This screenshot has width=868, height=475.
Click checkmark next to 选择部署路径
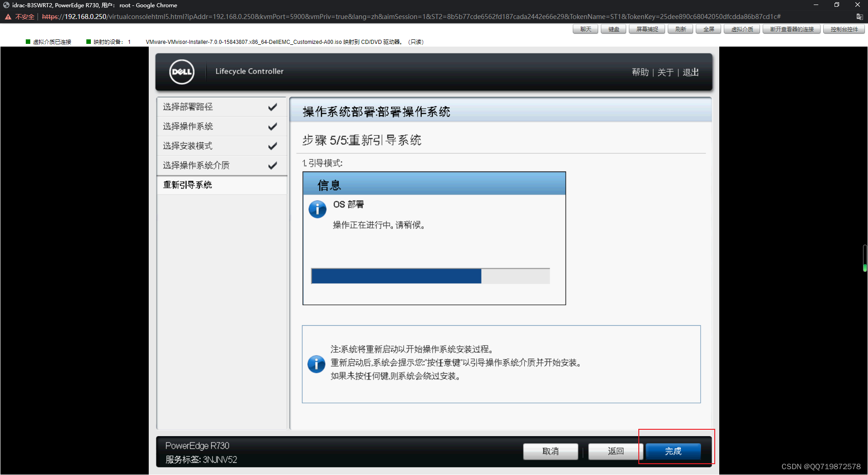(273, 107)
